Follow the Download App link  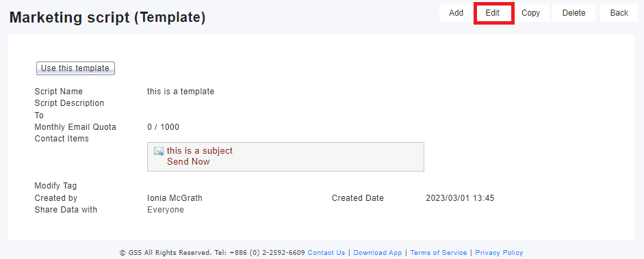pyautogui.click(x=378, y=252)
